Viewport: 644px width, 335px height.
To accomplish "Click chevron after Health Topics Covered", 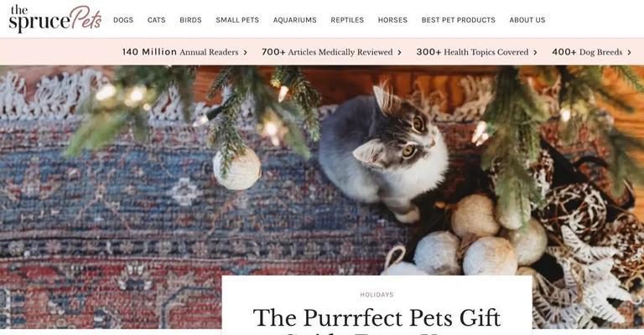I will (x=535, y=53).
